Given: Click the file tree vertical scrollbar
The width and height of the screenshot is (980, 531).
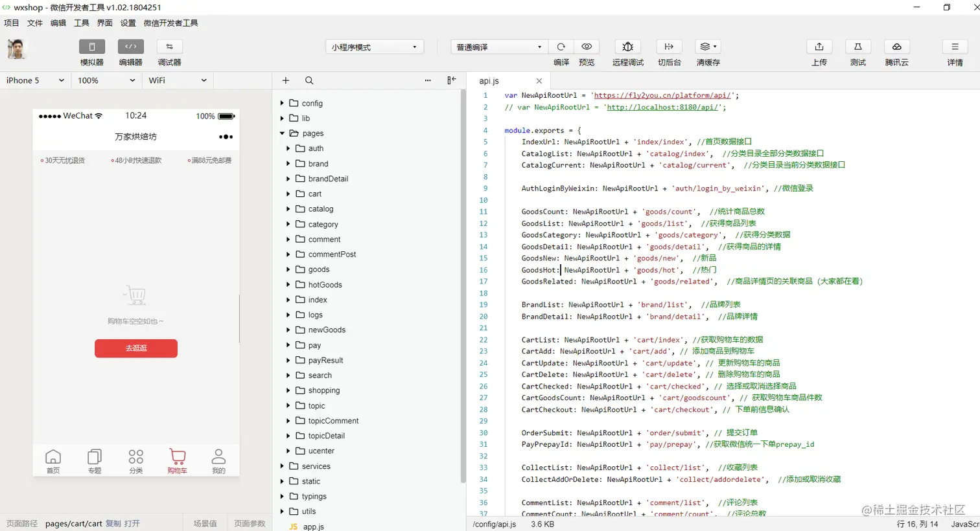Looking at the screenshot, I should point(463,285).
